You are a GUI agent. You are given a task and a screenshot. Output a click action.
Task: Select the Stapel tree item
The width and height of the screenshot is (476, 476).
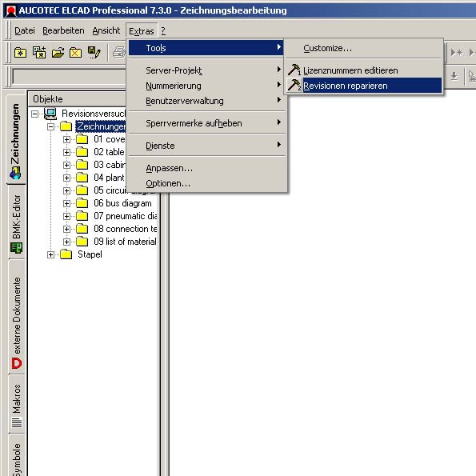pos(90,254)
